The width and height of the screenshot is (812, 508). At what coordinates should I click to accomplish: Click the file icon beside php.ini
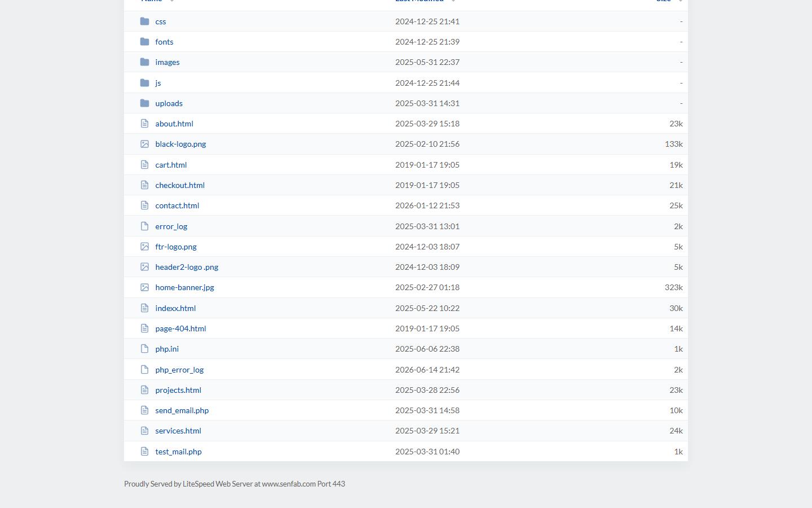144,349
